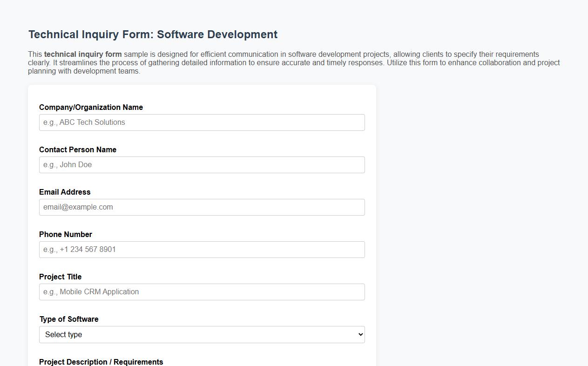Click the "Email Address" label
Screen dimensions: 588x366
click(65, 192)
